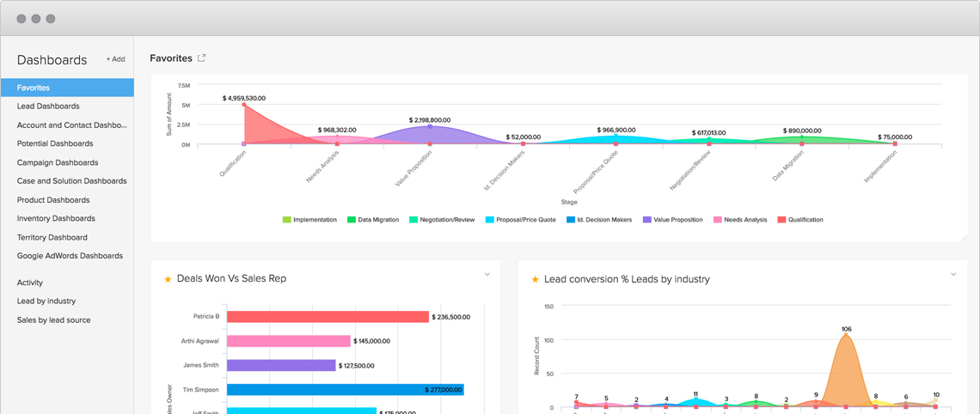Click the orange 106 peak in lead chart

click(846, 335)
